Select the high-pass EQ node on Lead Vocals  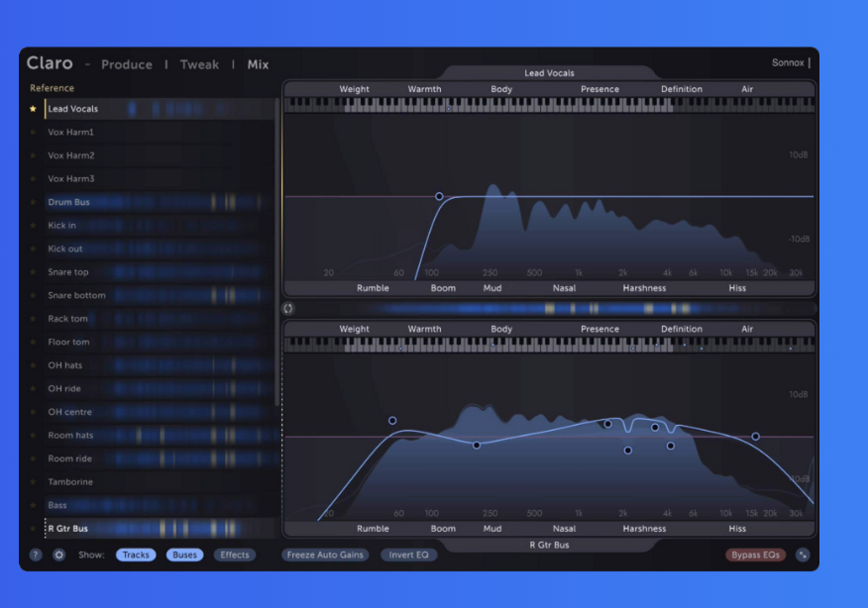[x=439, y=196]
